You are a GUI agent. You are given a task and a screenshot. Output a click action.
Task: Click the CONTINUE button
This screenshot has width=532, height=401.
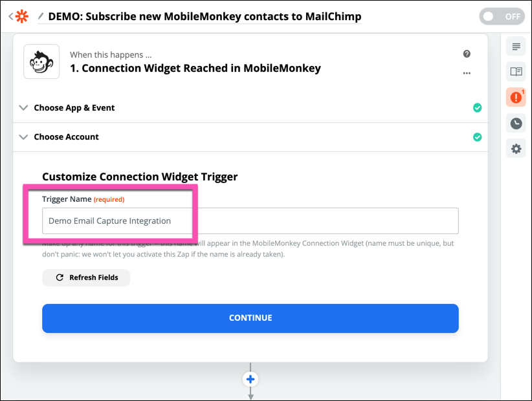(x=250, y=318)
